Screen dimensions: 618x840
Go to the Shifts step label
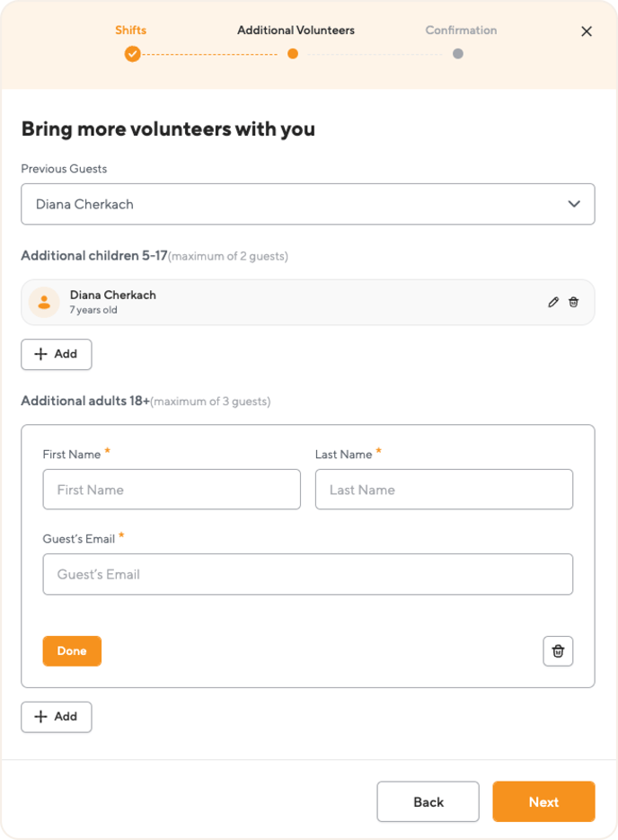(x=130, y=30)
